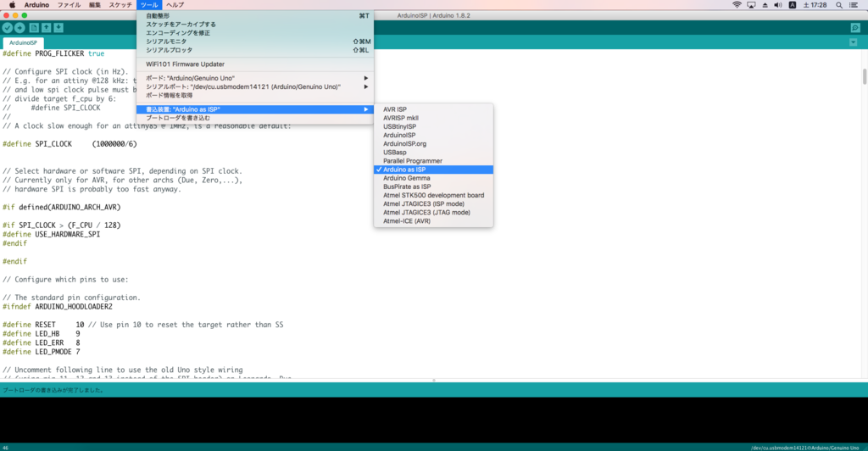
Task: Select BusPirate as ISP programmer
Action: point(433,187)
